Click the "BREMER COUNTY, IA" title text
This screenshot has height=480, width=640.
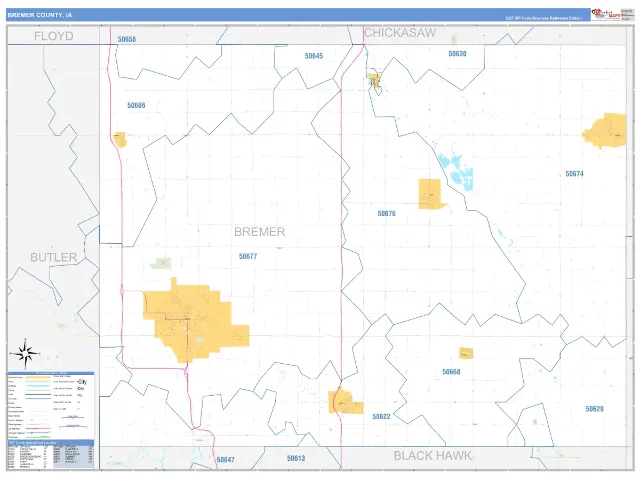(40, 15)
